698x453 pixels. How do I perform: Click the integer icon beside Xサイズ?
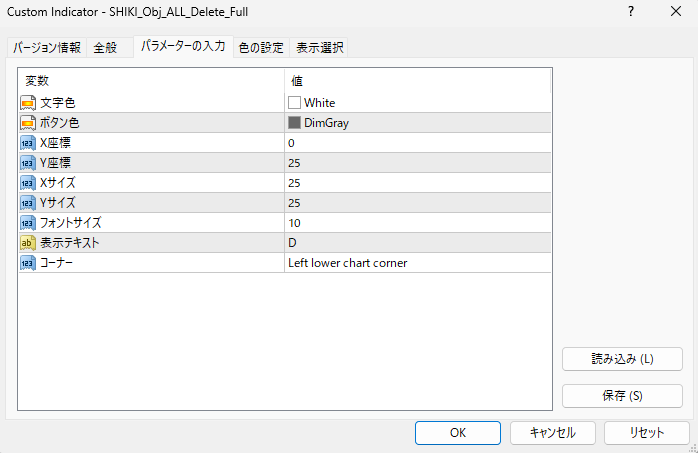(28, 183)
